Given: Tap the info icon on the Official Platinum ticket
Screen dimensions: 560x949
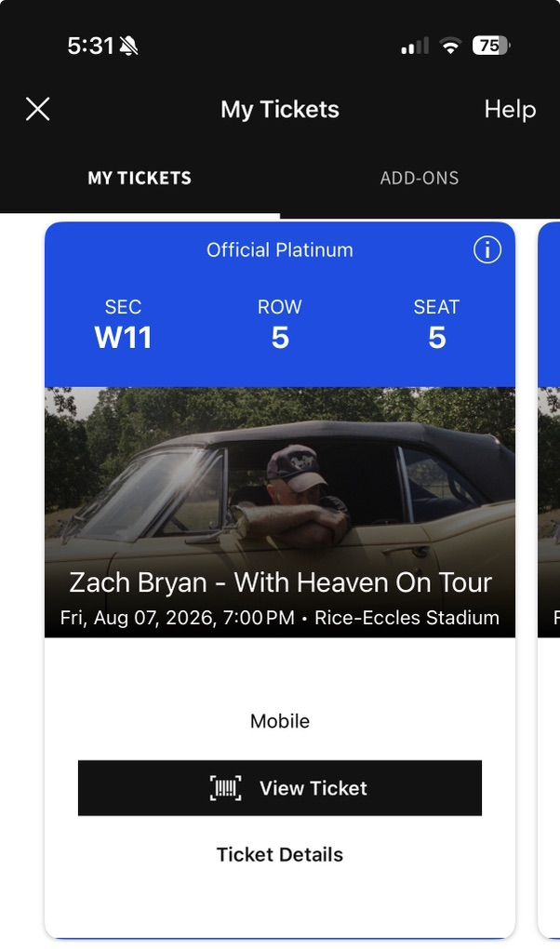Looking at the screenshot, I should (x=487, y=249).
